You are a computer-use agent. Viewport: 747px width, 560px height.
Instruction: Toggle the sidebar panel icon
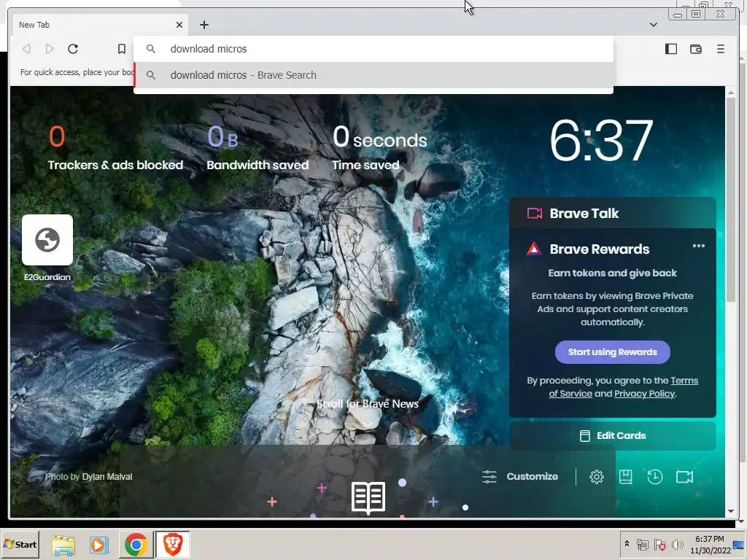671,49
